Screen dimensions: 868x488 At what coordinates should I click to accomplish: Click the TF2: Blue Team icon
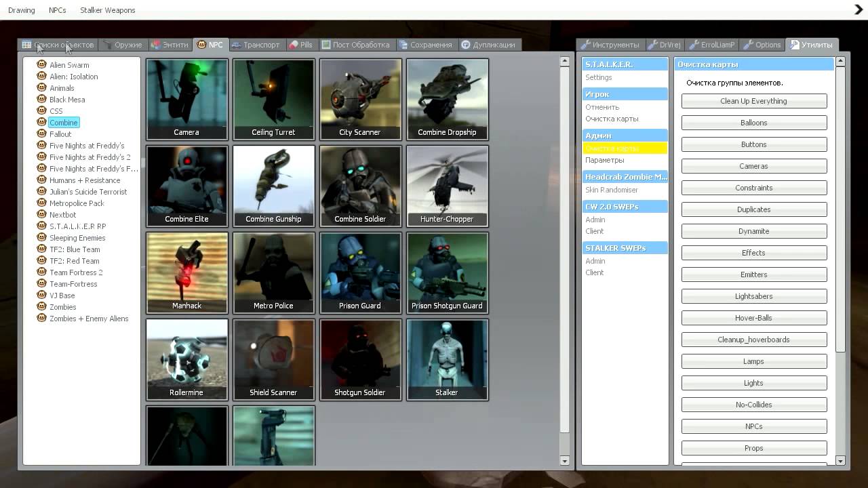[42, 249]
